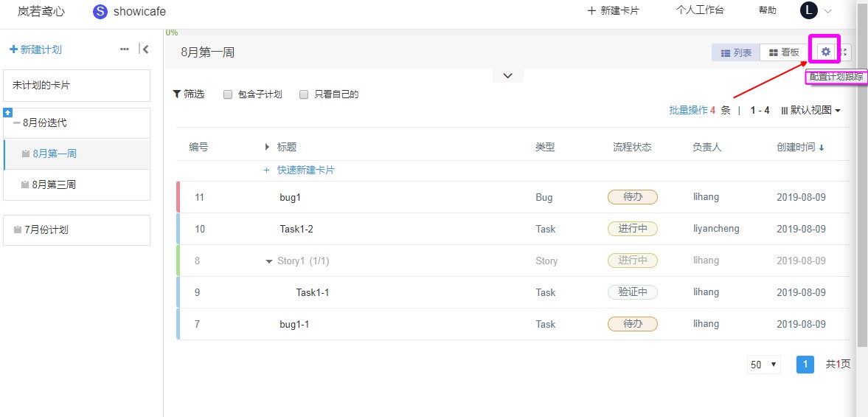The height and width of the screenshot is (417, 868).
Task: Open the plan tracking settings gear
Action: pos(826,52)
